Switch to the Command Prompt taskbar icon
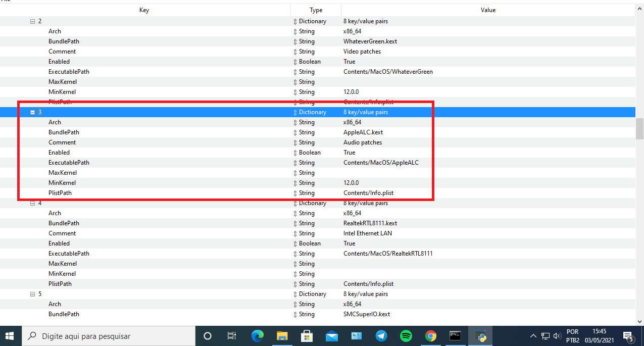 455,336
